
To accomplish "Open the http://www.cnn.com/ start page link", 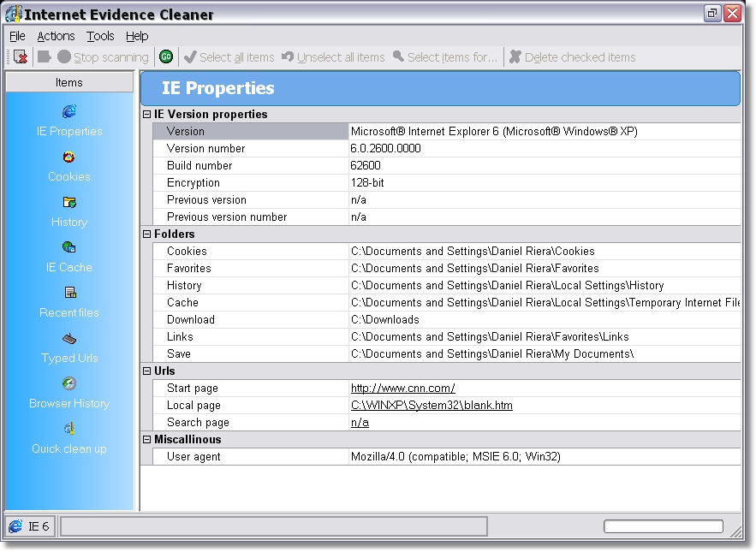I will point(403,389).
